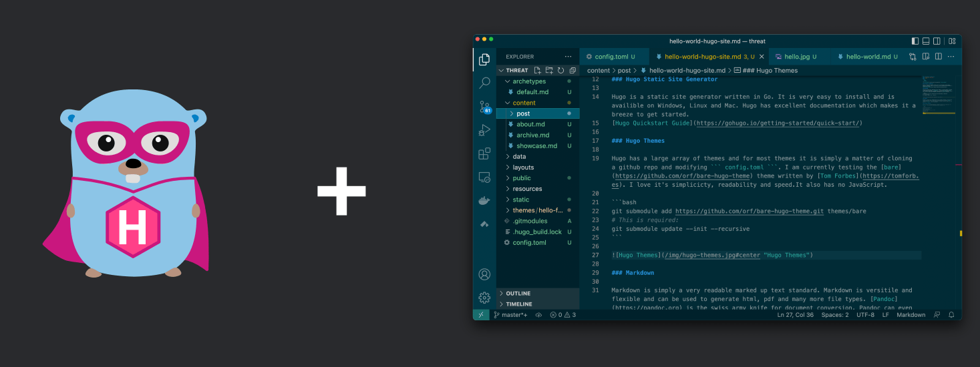Expand the data folder

[538, 157]
